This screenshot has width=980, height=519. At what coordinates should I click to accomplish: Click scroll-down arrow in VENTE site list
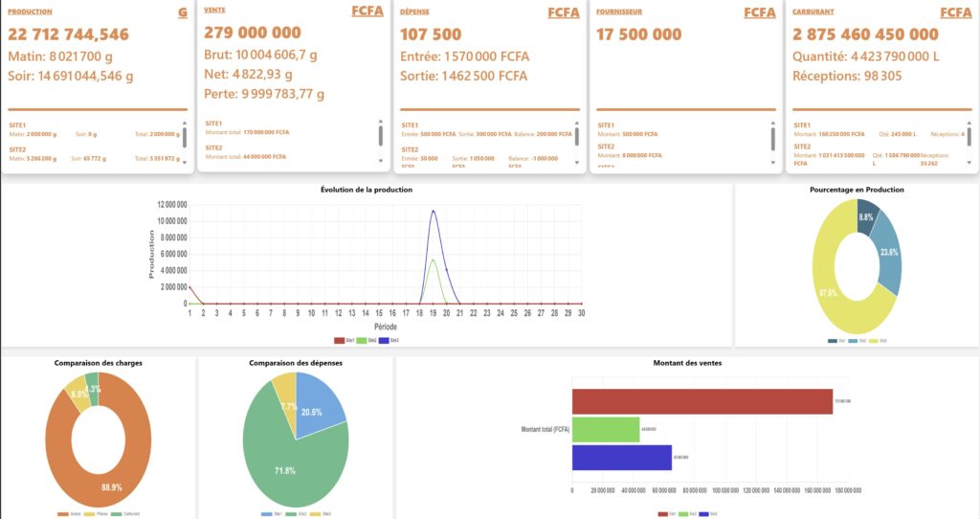coord(380,162)
